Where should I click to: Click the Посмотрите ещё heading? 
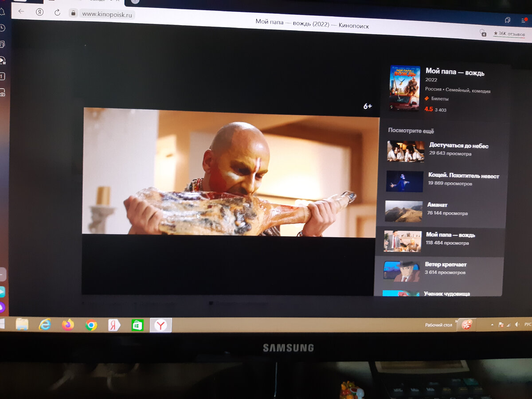pyautogui.click(x=411, y=131)
